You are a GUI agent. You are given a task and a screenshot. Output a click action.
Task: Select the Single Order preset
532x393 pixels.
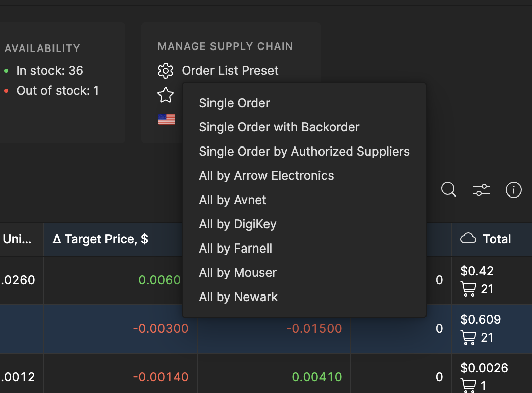(234, 103)
